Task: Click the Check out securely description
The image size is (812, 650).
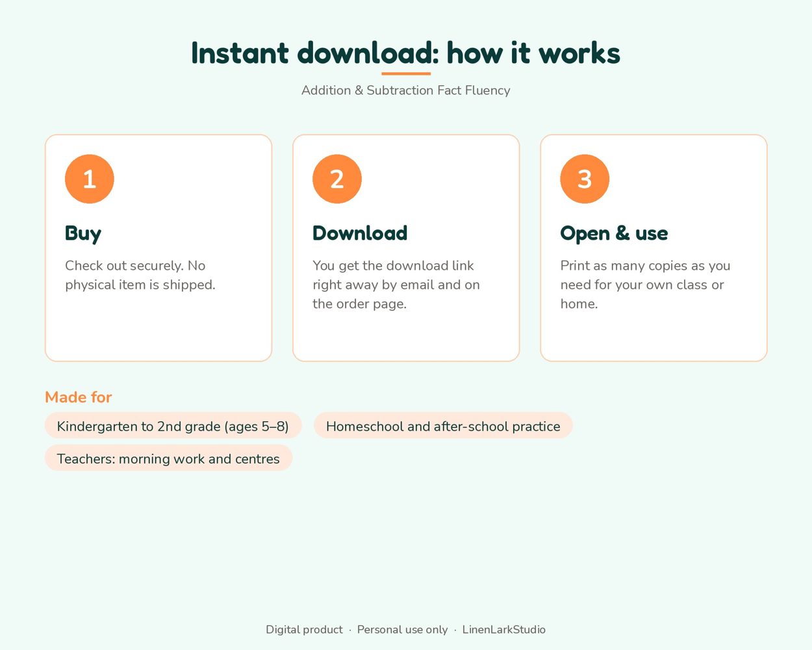Action: pos(140,275)
